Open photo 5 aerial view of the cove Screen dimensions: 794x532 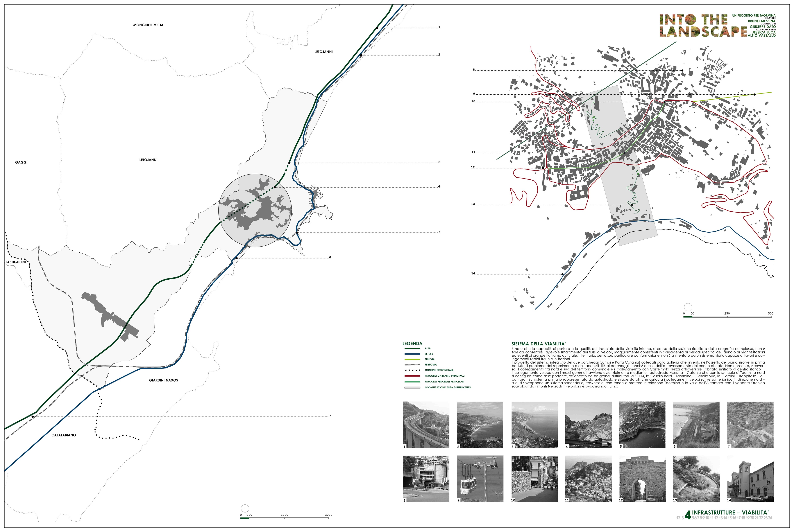[642, 425]
